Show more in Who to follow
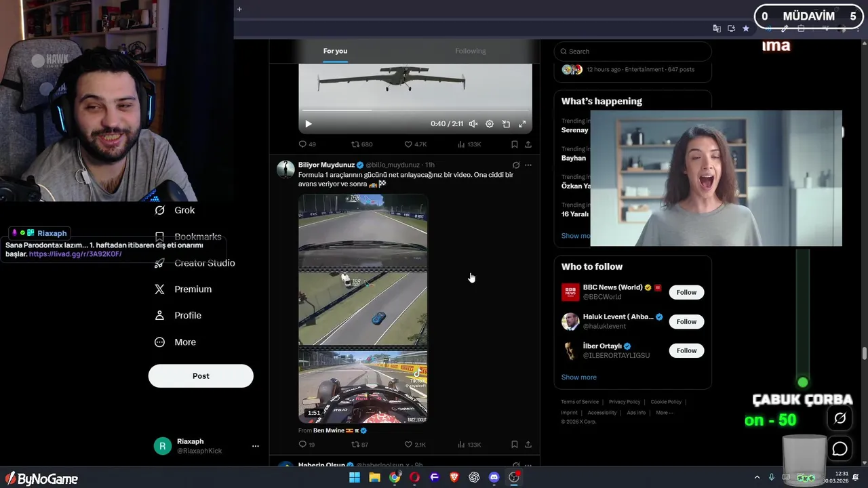This screenshot has width=868, height=488. tap(579, 378)
